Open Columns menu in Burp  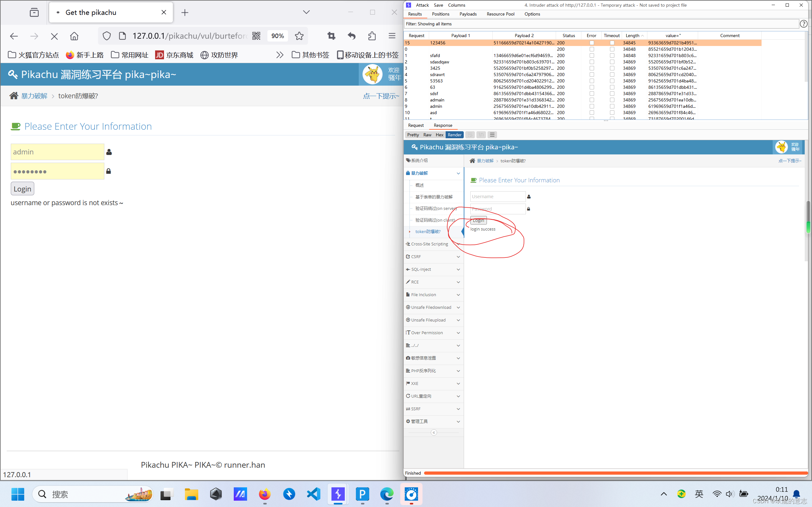(456, 5)
